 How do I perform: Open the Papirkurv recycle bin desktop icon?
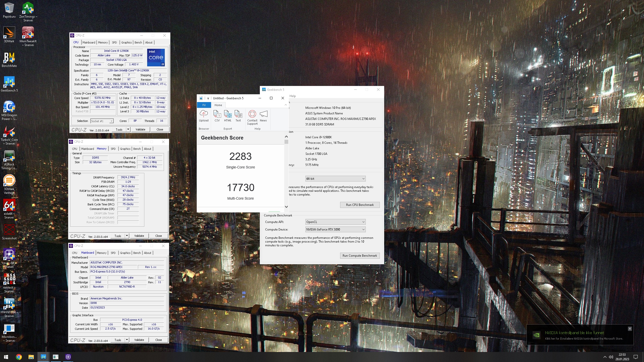point(9,10)
